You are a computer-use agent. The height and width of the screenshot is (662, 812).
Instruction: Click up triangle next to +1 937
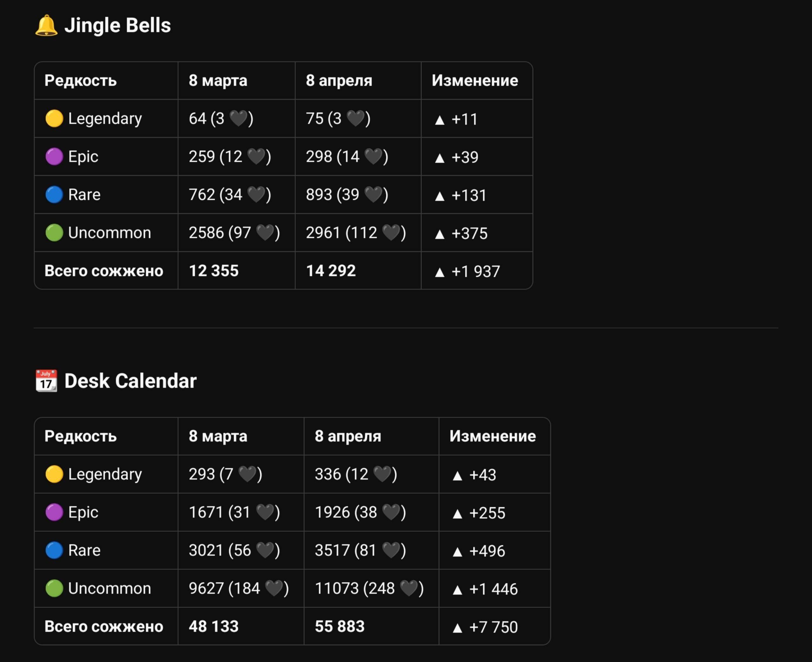click(440, 272)
